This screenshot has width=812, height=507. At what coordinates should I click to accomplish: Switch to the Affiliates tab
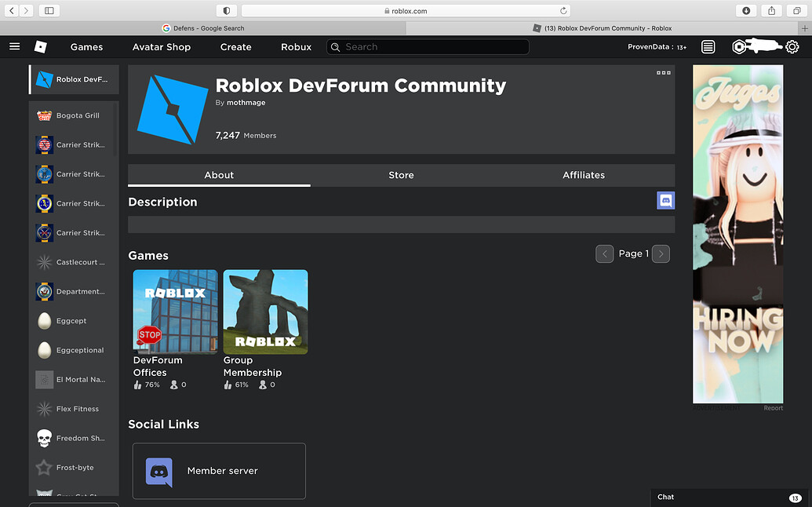click(x=584, y=175)
